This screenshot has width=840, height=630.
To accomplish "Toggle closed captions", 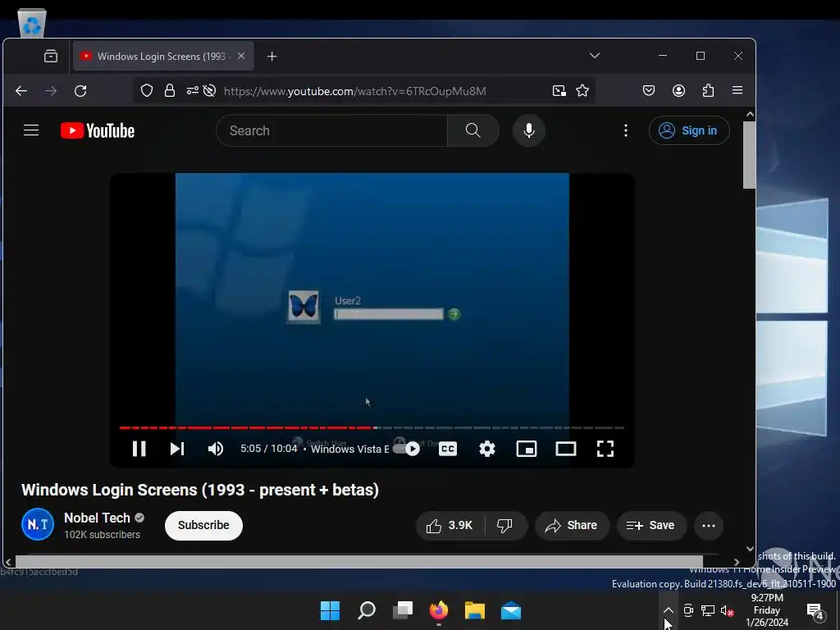I will (x=448, y=449).
